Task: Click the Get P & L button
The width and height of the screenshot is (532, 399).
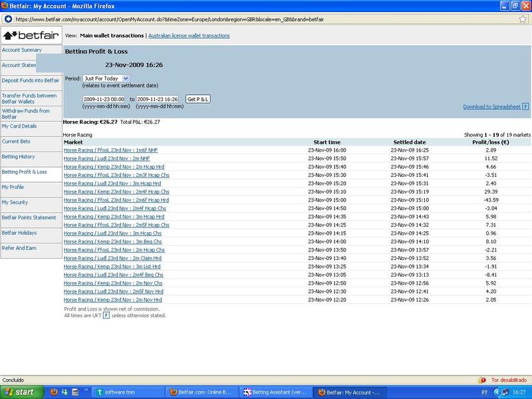Action: click(x=198, y=99)
